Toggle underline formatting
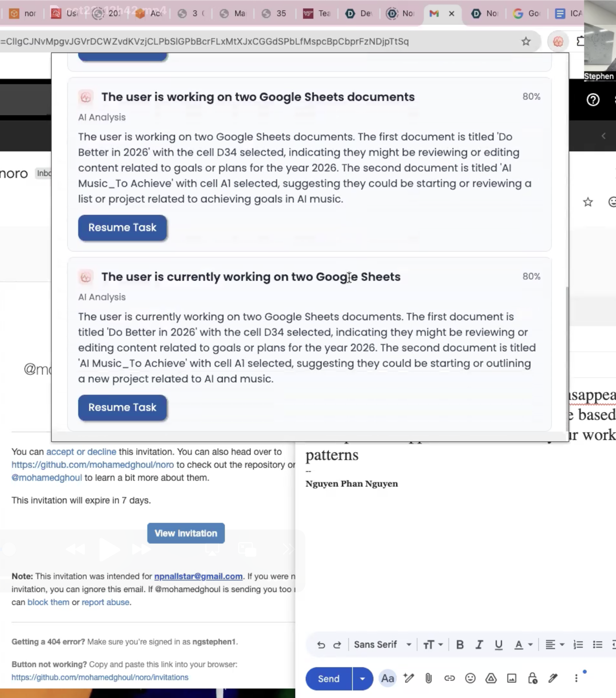The height and width of the screenshot is (698, 616). (499, 645)
